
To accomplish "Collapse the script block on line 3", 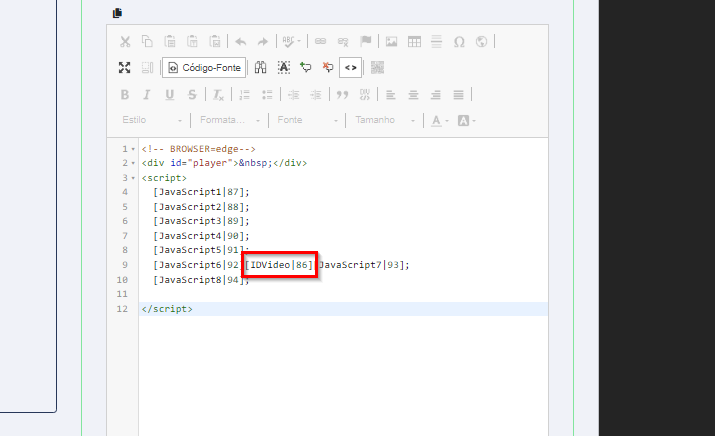I will 133,178.
